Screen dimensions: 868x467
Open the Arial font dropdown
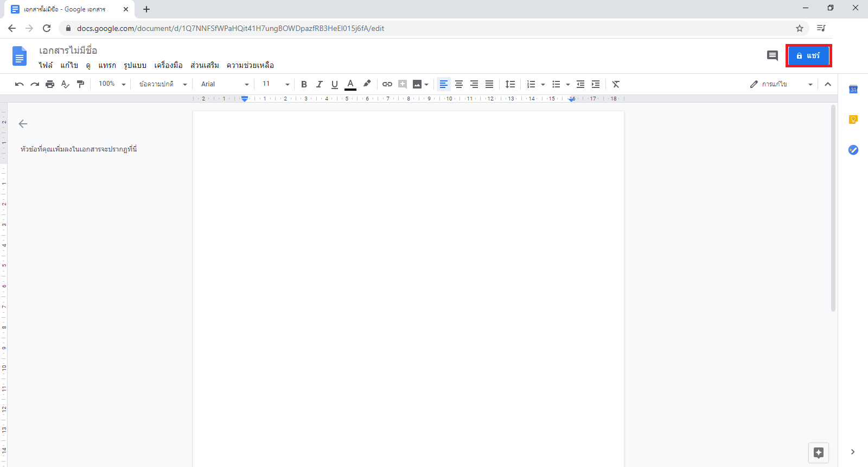coord(225,84)
